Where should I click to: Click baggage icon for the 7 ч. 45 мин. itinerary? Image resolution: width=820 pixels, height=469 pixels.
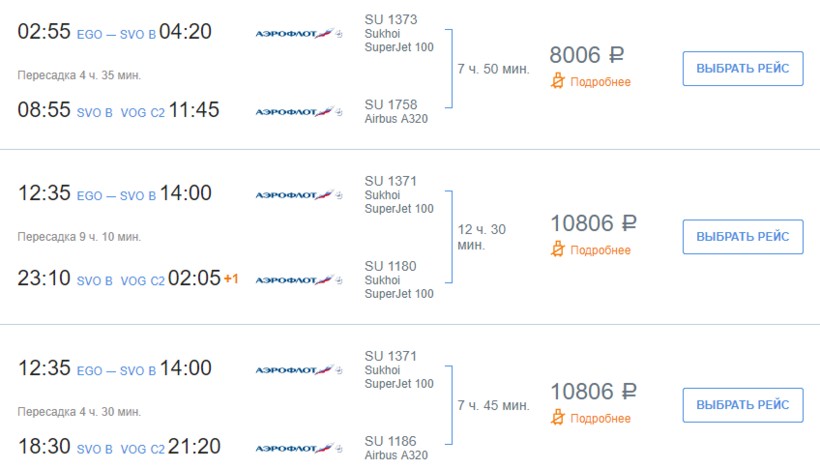pos(559,418)
